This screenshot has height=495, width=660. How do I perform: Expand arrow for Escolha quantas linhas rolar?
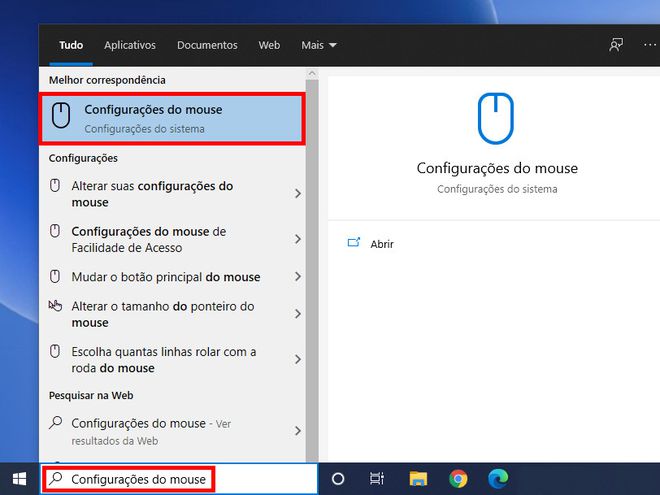point(298,359)
